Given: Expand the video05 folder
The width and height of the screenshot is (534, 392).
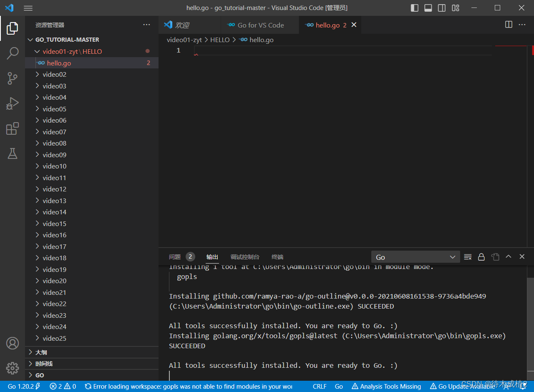Looking at the screenshot, I should point(92,109).
